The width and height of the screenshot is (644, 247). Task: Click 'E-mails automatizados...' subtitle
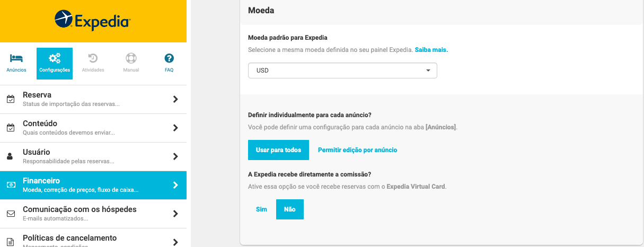tap(56, 218)
